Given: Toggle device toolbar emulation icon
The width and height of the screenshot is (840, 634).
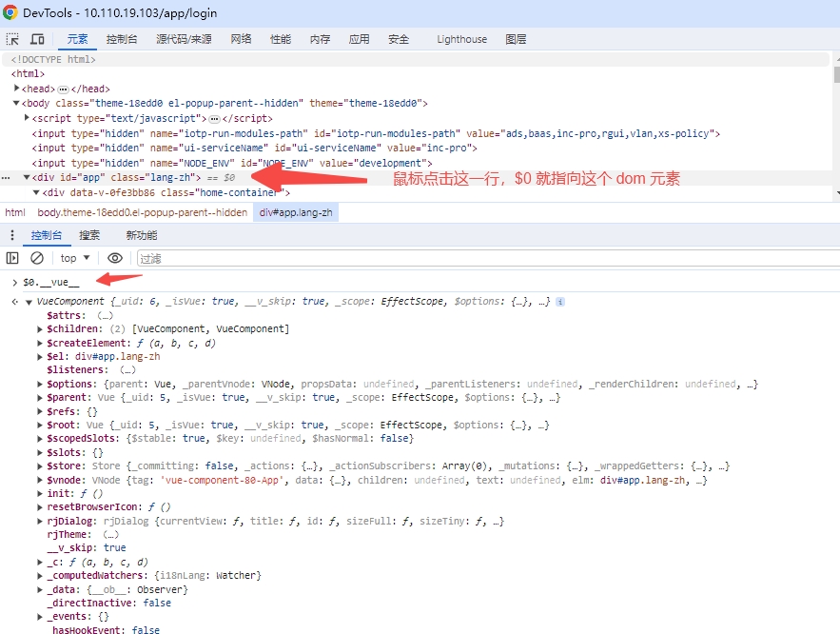Looking at the screenshot, I should pos(37,39).
